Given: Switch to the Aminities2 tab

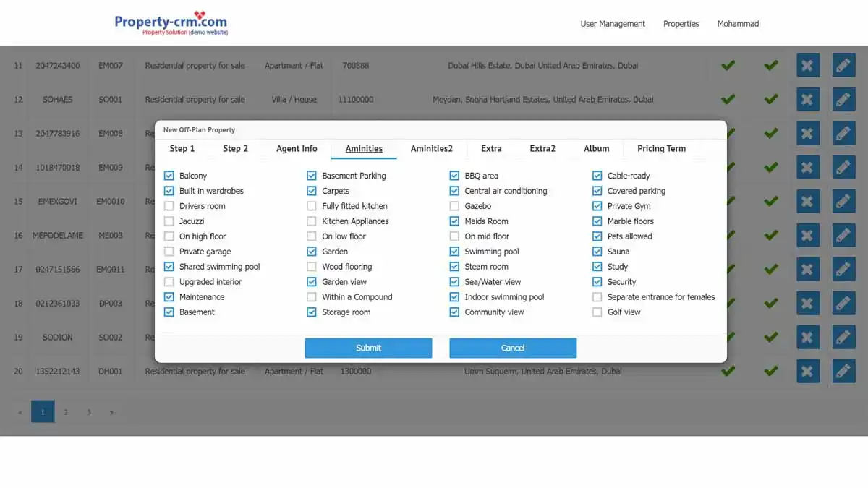Looking at the screenshot, I should coord(431,149).
